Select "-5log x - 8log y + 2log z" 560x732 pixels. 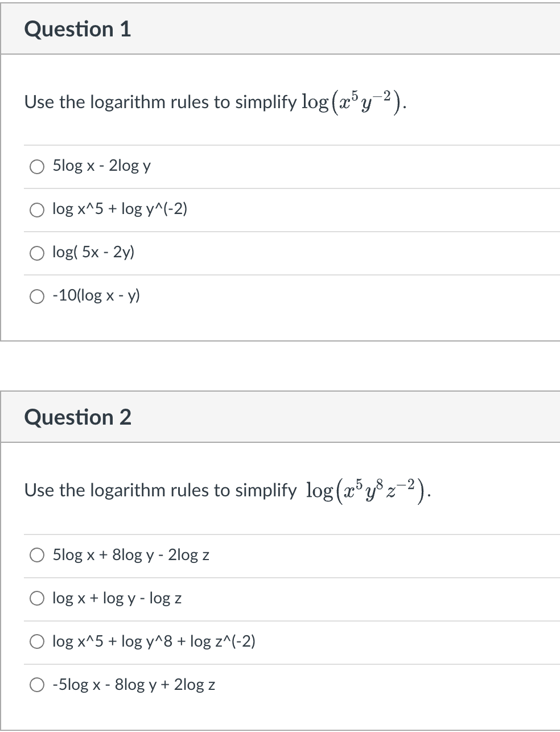(x=134, y=685)
